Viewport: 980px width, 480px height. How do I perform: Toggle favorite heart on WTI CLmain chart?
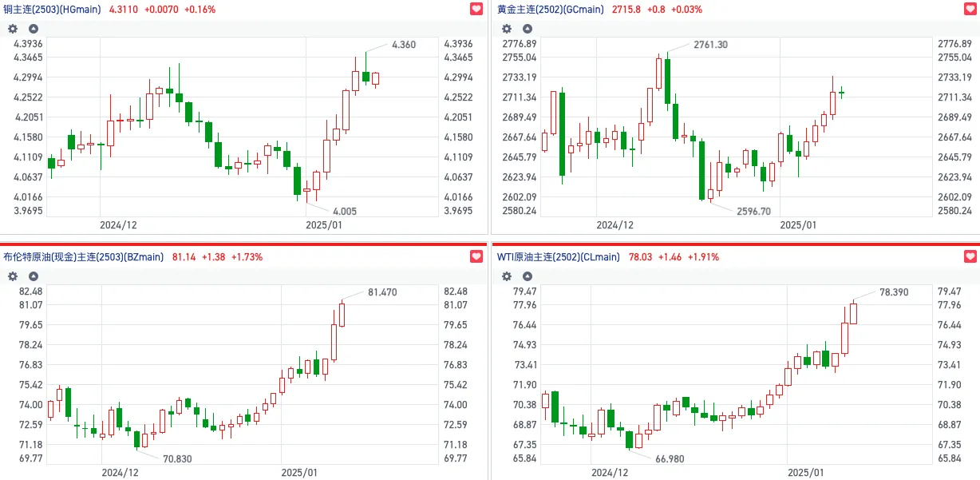click(969, 257)
